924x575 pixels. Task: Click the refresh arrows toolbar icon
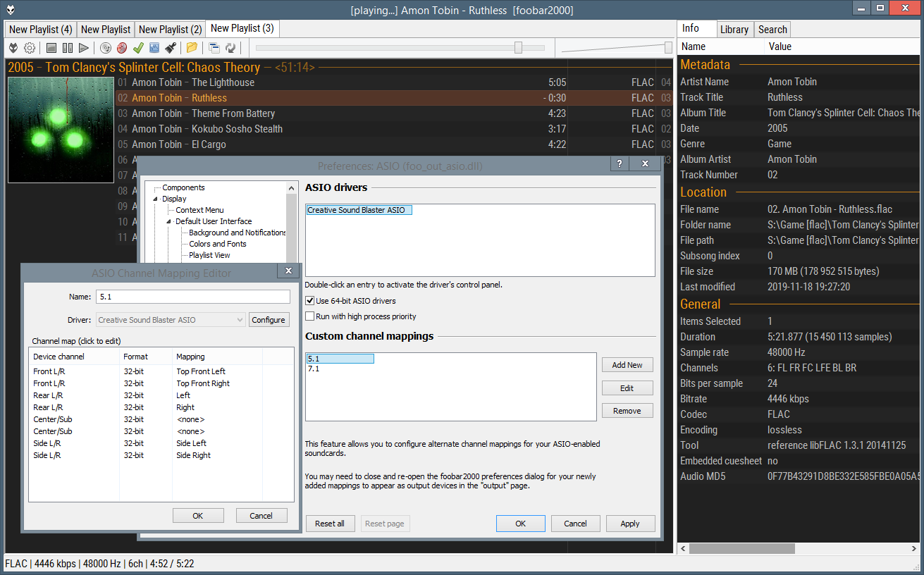(230, 48)
